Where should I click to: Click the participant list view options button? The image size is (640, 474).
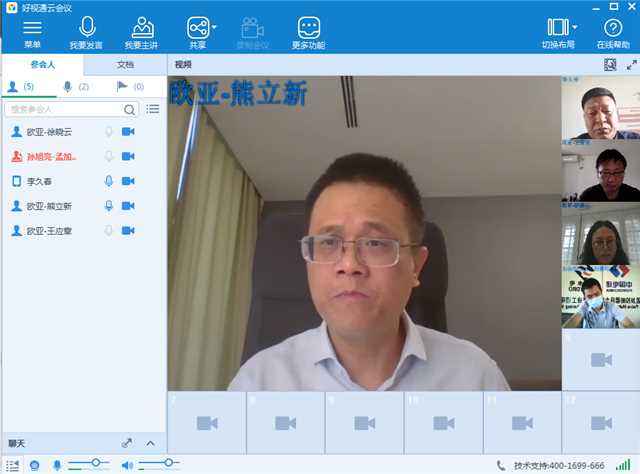[x=153, y=109]
